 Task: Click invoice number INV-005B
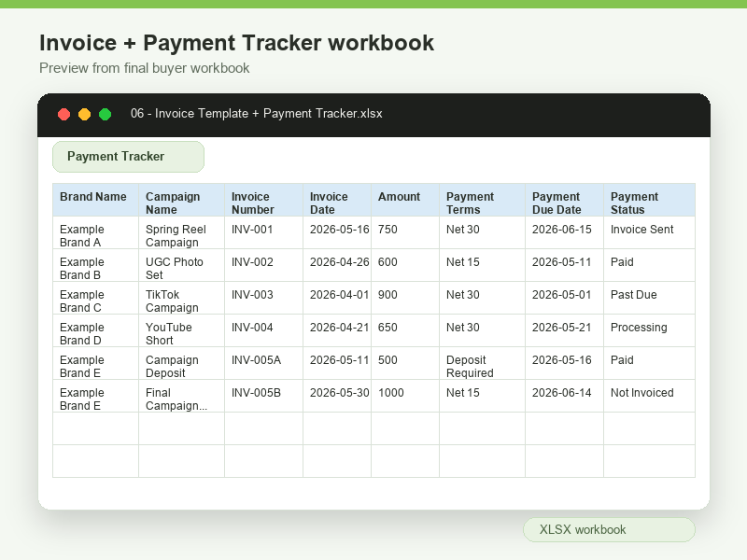[263, 396]
